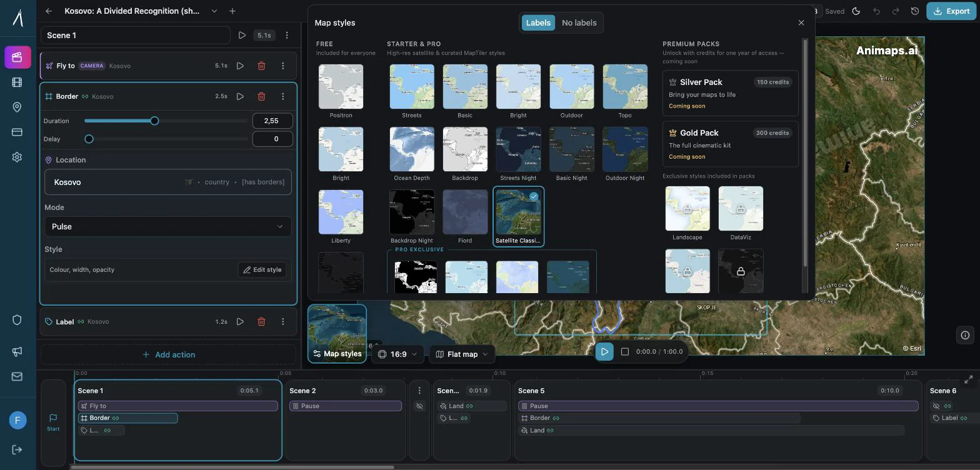Screen dimensions: 980x470
Task: Open Border action options menu
Action: coord(282,96)
